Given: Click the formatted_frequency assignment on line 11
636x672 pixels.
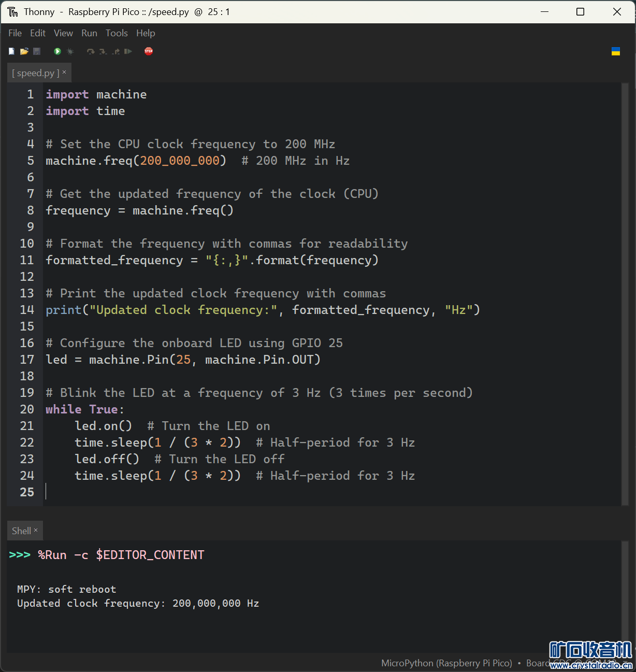Looking at the screenshot, I should click(212, 260).
